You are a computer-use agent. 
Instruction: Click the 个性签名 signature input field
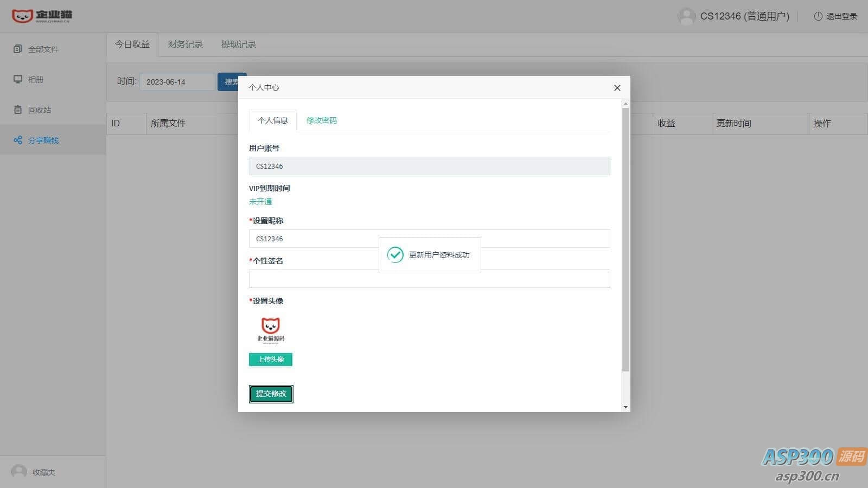point(429,279)
